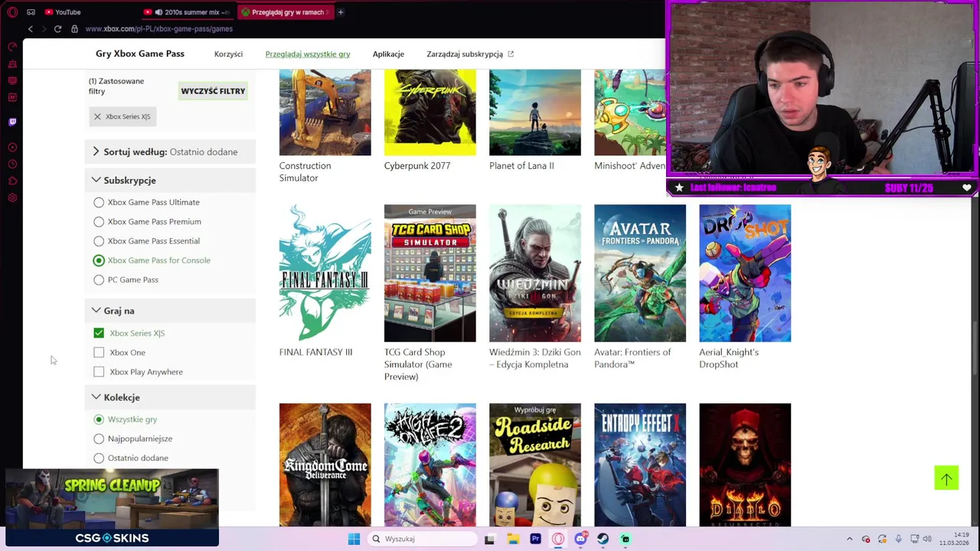Check the Xbox One checkbox
Screen dimensions: 980x551
click(99, 353)
